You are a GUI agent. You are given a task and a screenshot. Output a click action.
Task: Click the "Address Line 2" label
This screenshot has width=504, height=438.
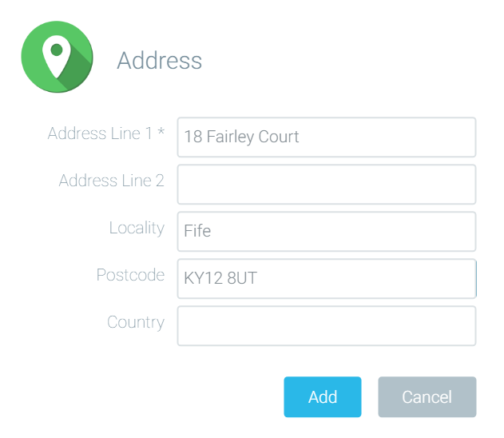pyautogui.click(x=112, y=181)
